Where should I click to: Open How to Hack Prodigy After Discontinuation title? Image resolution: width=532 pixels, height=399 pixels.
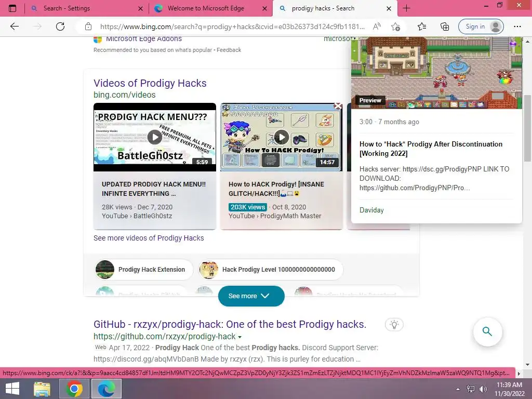(431, 149)
